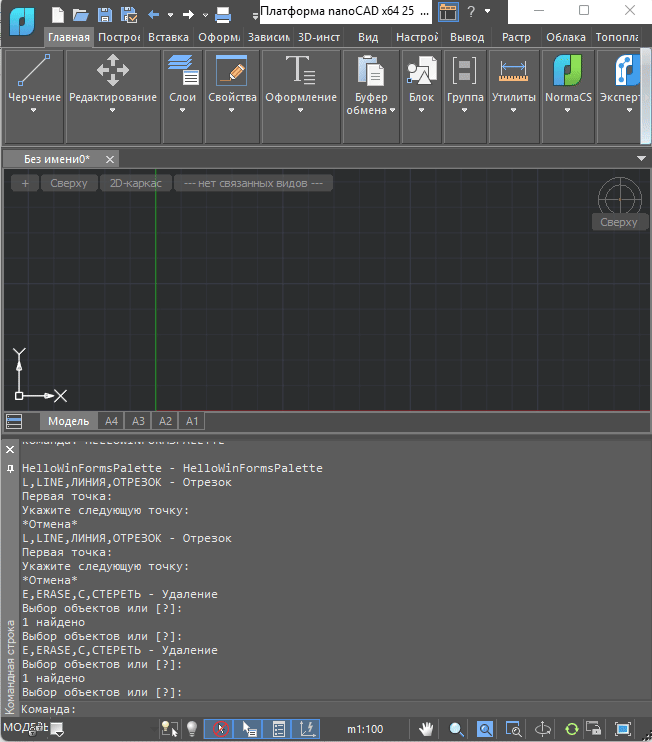Regenerate drawing with green refresh icon
The width and height of the screenshot is (652, 742).
572,729
